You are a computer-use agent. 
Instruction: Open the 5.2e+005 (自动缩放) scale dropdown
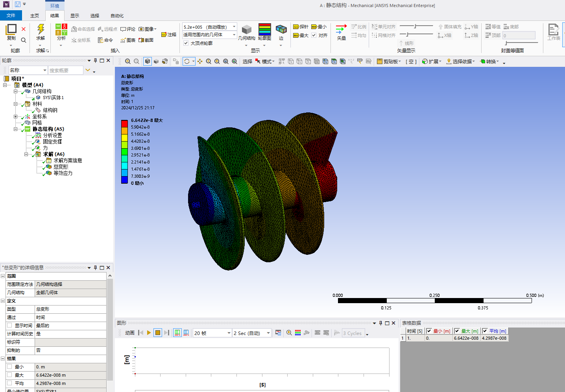(x=210, y=27)
